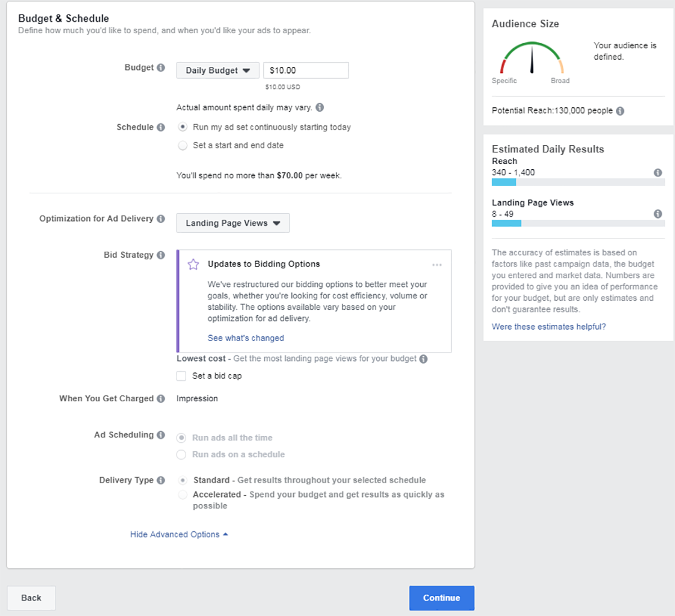Click info icon next to Potential Reach

pos(620,111)
